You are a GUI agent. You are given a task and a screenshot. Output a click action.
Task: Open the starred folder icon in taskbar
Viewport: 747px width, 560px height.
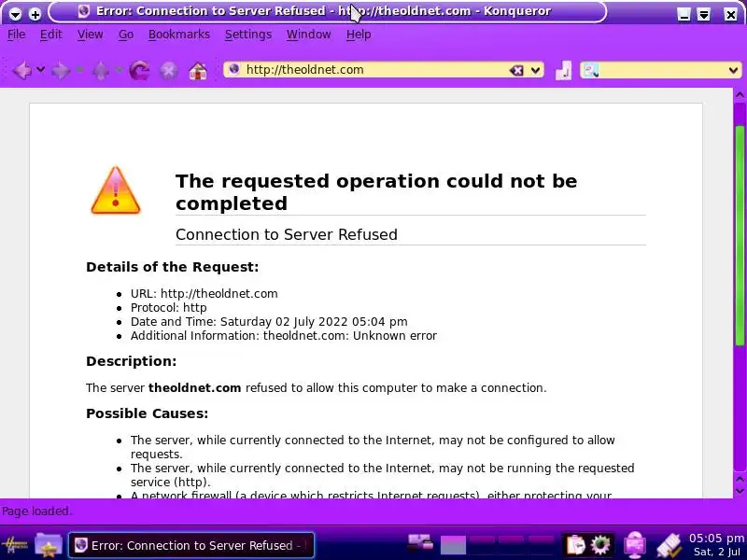pyautogui.click(x=49, y=545)
